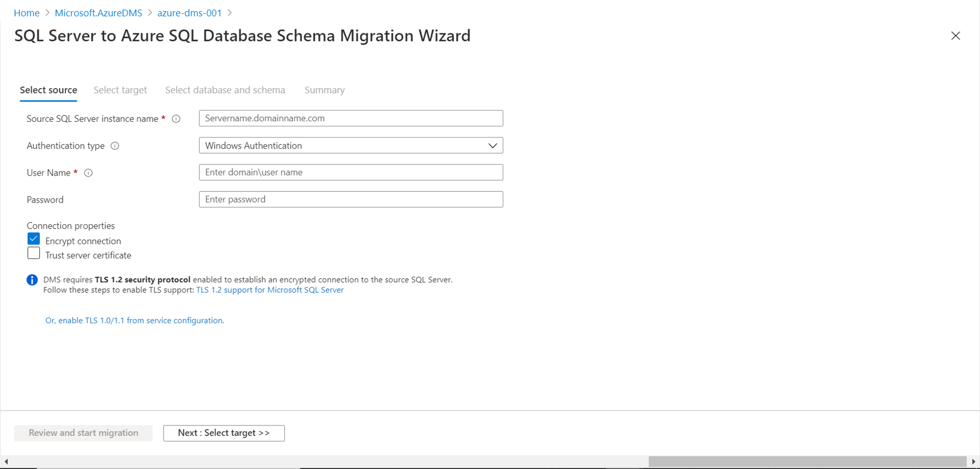The height and width of the screenshot is (469, 980).
Task: Open the Summary tab
Action: pos(324,90)
